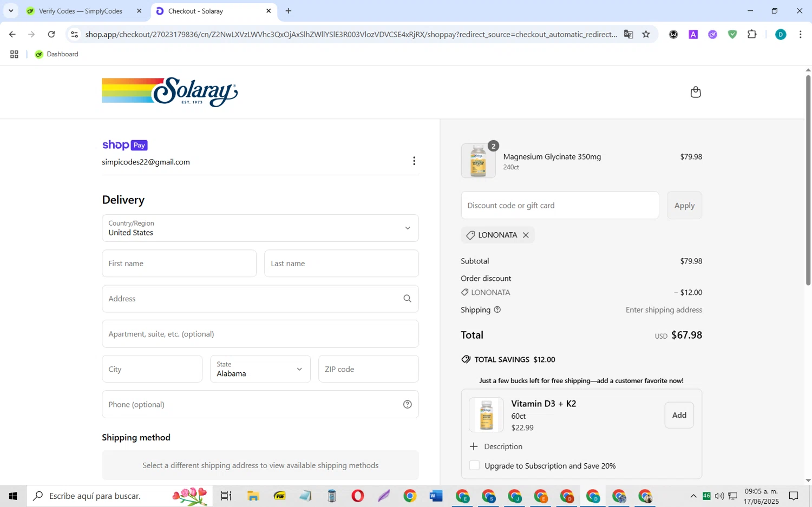
Task: Click the City input field
Action: (152, 369)
